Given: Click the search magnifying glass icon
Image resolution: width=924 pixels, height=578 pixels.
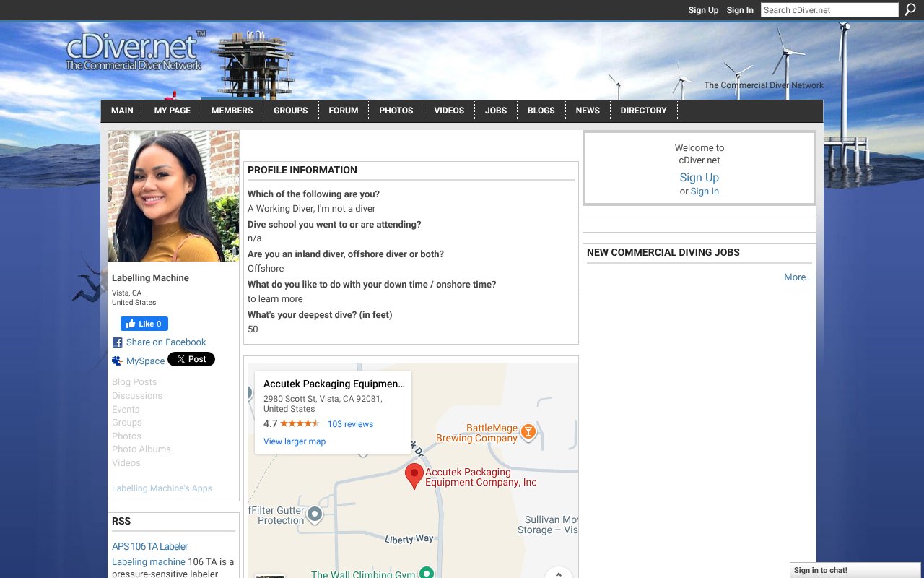Looking at the screenshot, I should [x=910, y=9].
